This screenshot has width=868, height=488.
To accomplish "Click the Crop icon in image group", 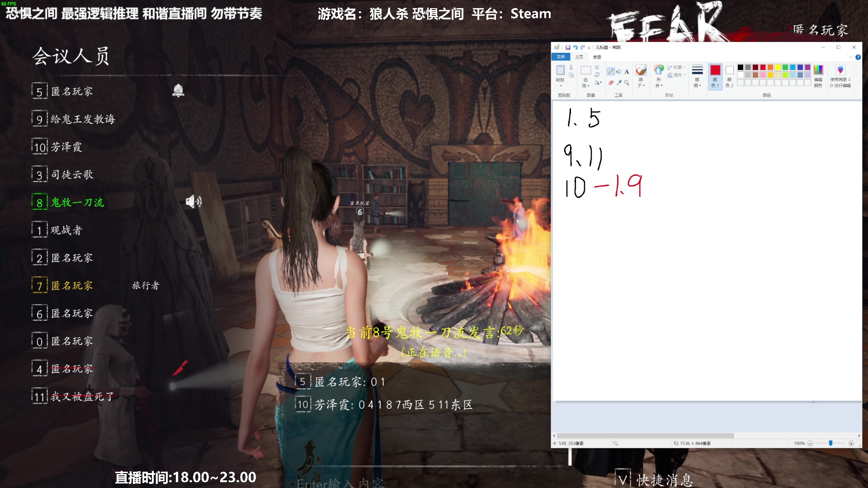I will click(x=597, y=67).
